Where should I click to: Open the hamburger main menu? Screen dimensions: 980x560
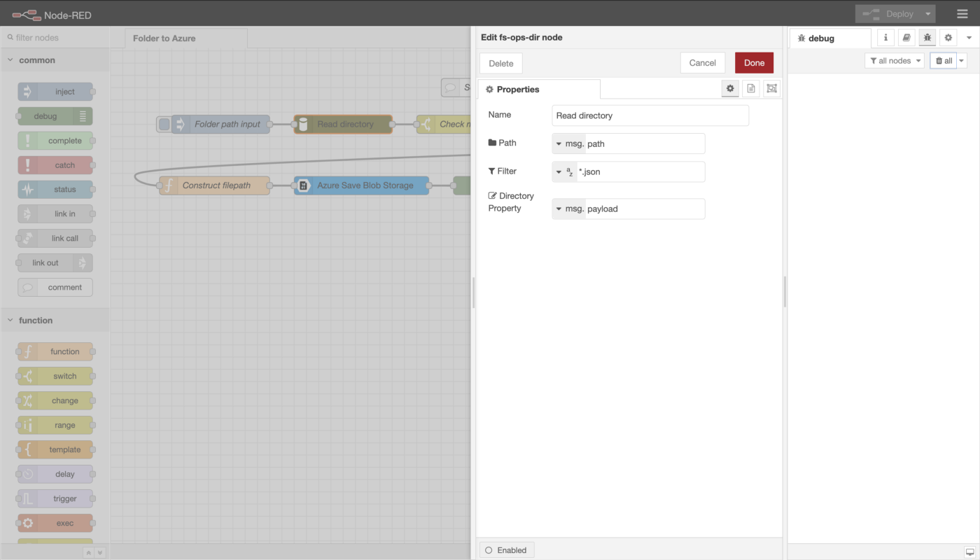962,14
